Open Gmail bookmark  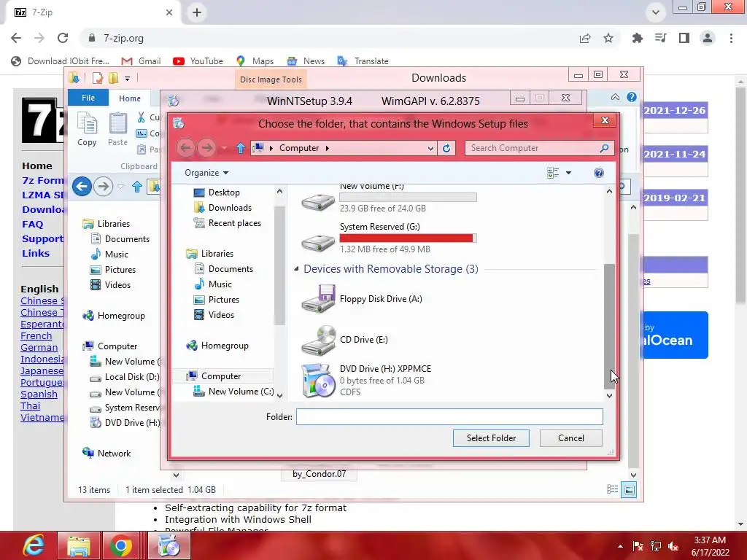(141, 61)
